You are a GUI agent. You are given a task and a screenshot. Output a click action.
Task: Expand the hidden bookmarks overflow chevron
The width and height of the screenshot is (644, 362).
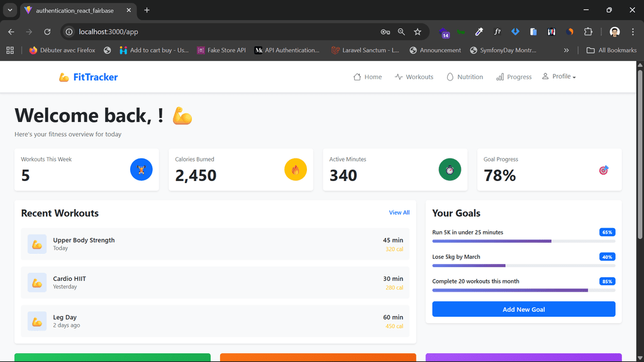tap(566, 50)
